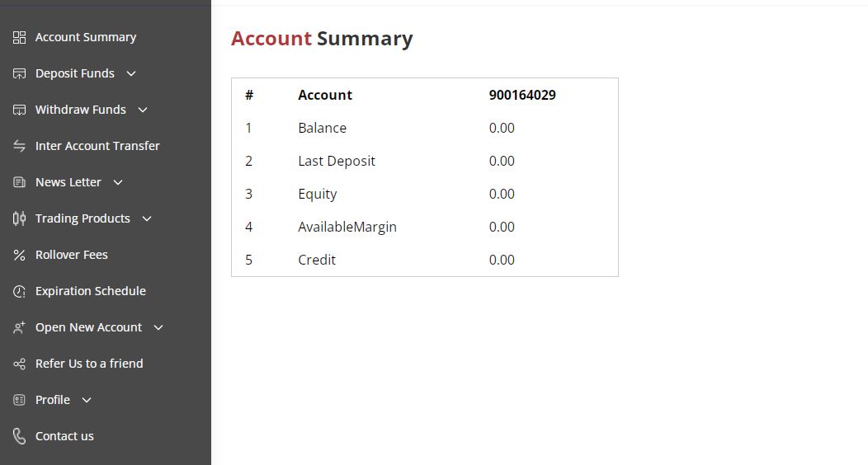Click row number 1 in the table
Image resolution: width=868 pixels, height=465 pixels.
point(248,128)
